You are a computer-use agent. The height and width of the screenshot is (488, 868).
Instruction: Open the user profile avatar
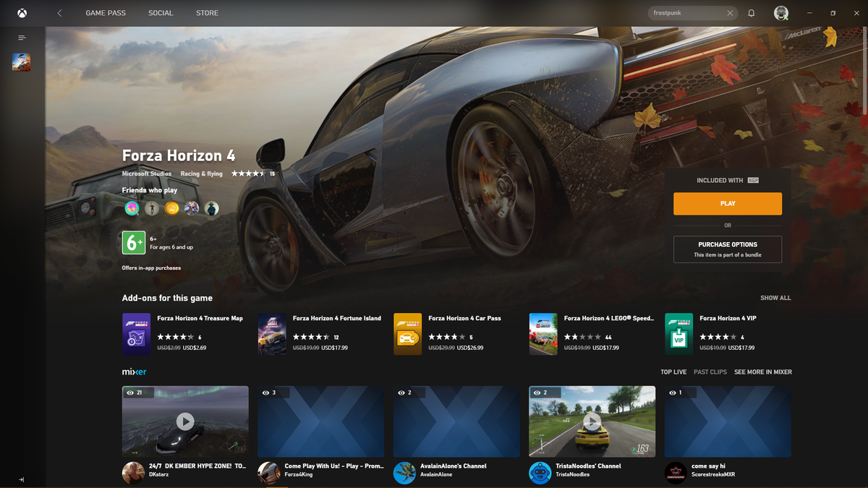point(781,13)
